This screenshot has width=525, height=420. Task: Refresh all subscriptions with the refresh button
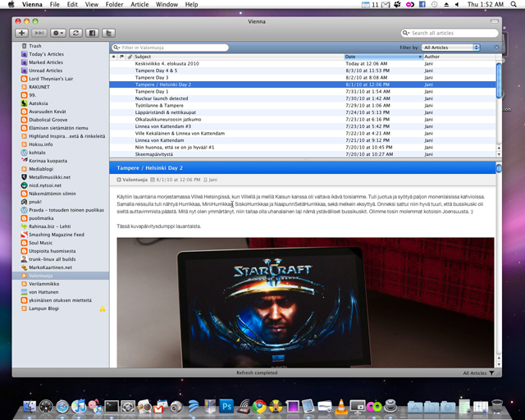tap(75, 33)
